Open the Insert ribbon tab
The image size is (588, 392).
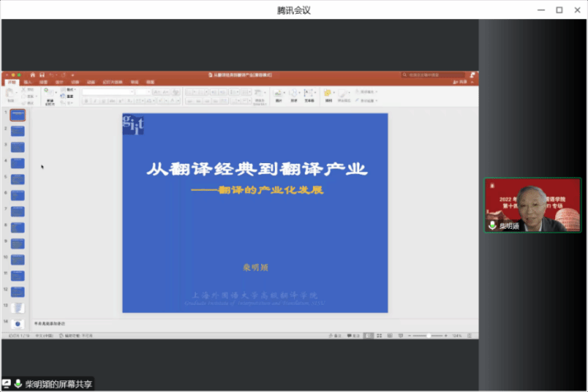click(x=27, y=82)
